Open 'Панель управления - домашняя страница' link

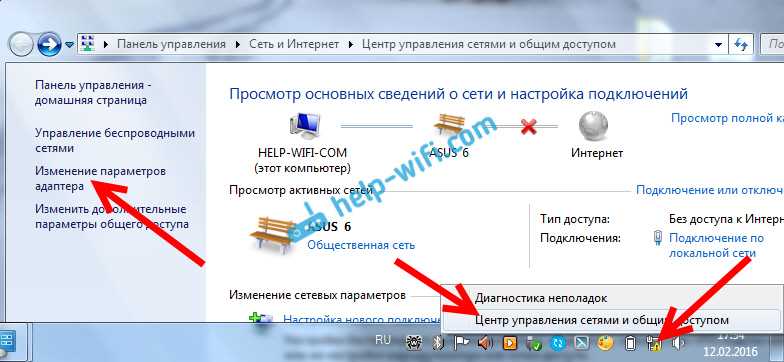click(x=93, y=92)
